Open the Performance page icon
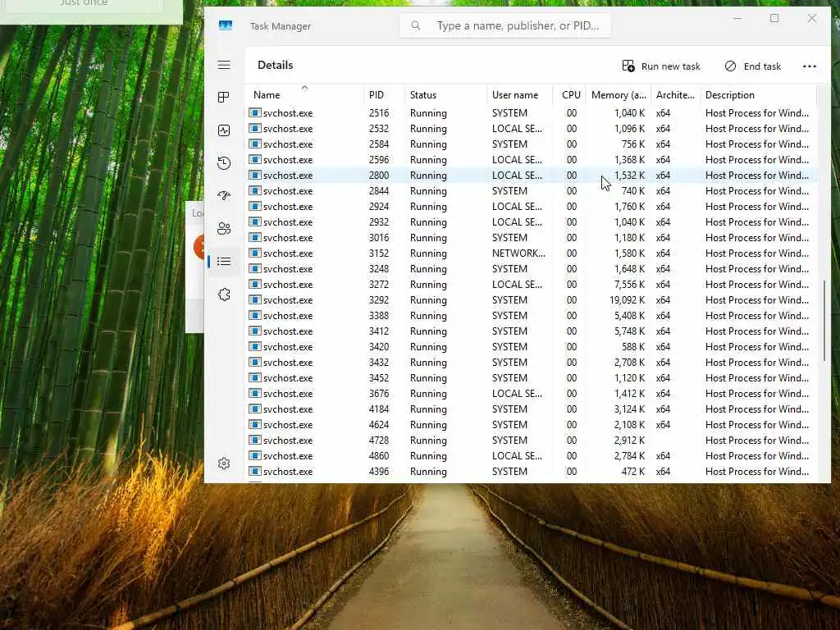This screenshot has height=630, width=840. click(224, 130)
